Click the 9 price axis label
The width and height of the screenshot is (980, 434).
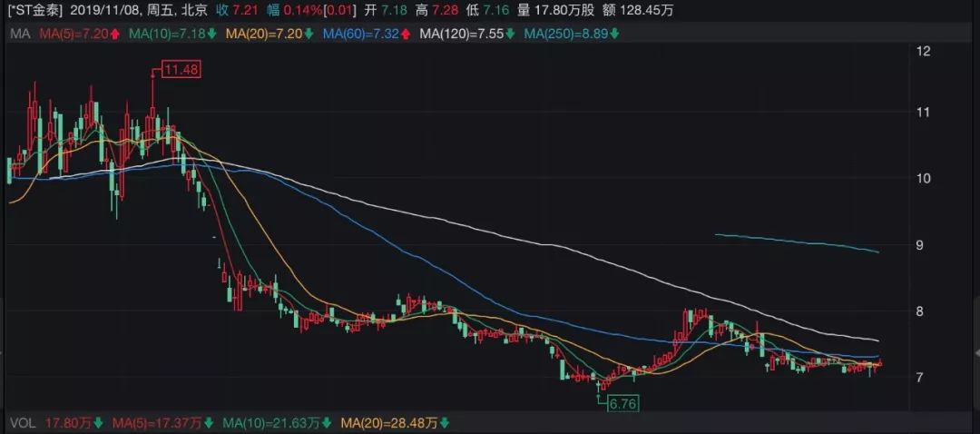(x=919, y=245)
